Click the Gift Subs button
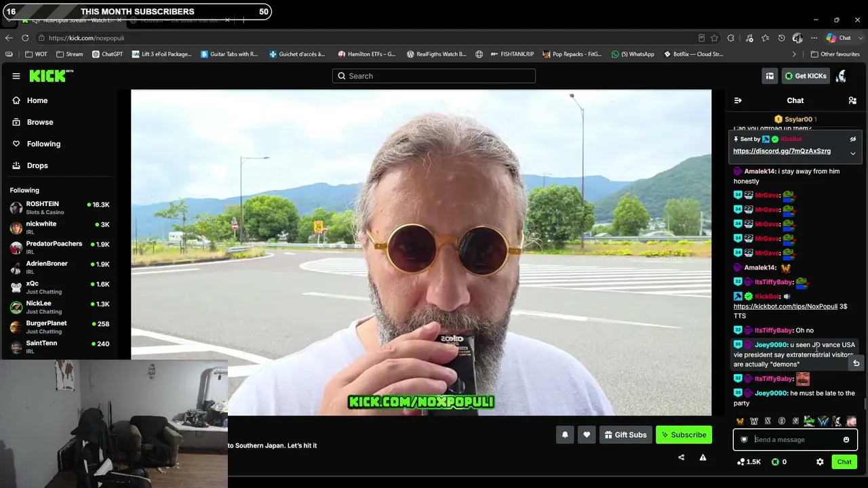 pyautogui.click(x=625, y=434)
